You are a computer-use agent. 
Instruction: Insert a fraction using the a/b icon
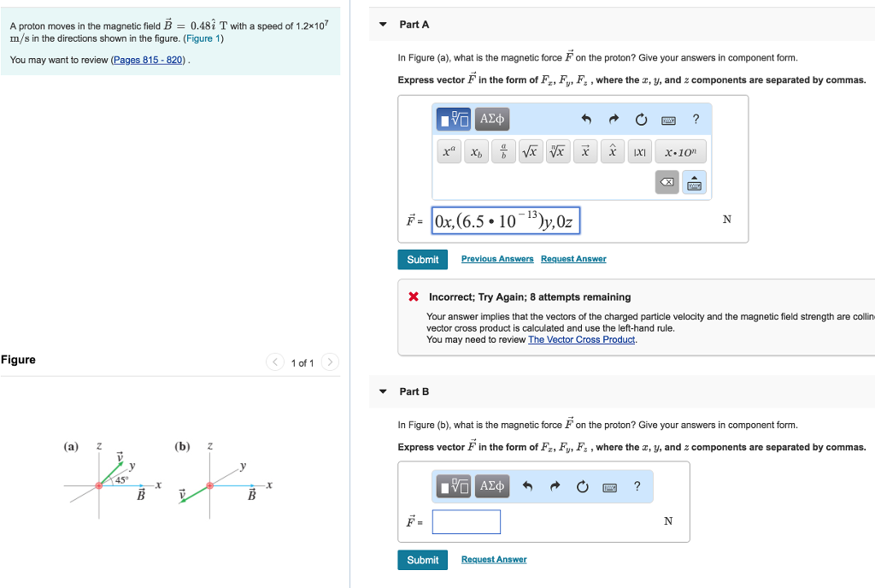[x=502, y=151]
